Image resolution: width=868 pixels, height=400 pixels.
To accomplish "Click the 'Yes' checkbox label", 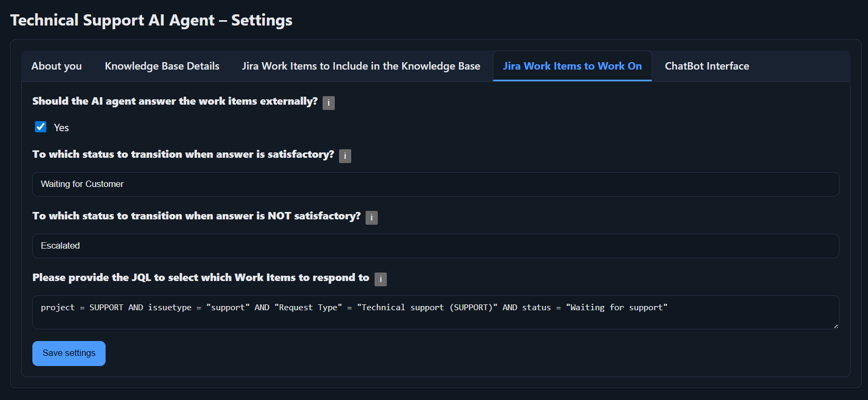I will click(62, 127).
